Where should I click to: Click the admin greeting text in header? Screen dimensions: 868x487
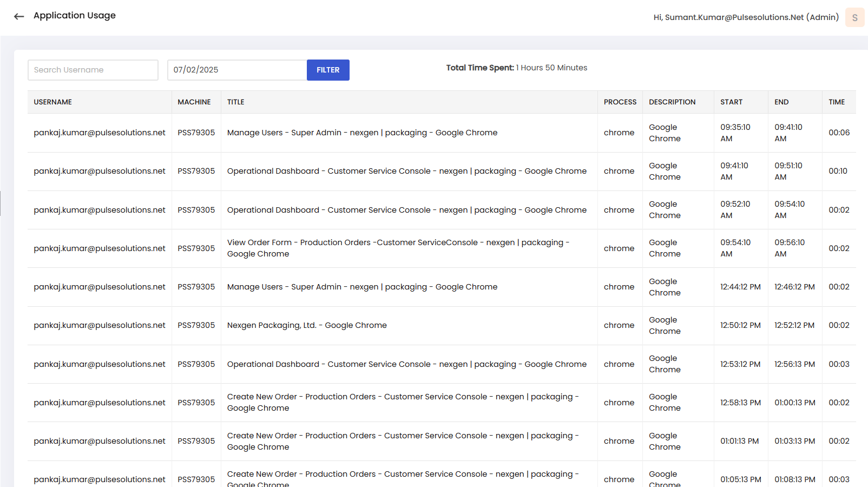[746, 17]
